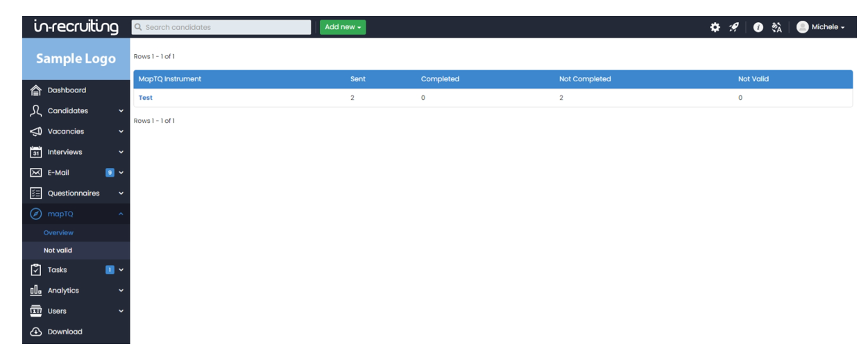
Task: Open the Test instrument link
Action: coord(146,98)
